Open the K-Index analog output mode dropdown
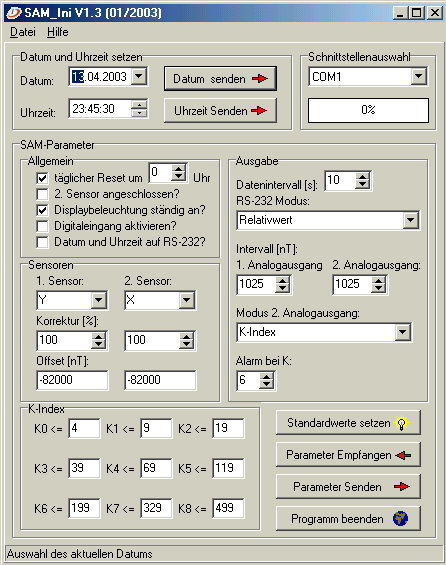The height and width of the screenshot is (565, 446). tap(402, 332)
